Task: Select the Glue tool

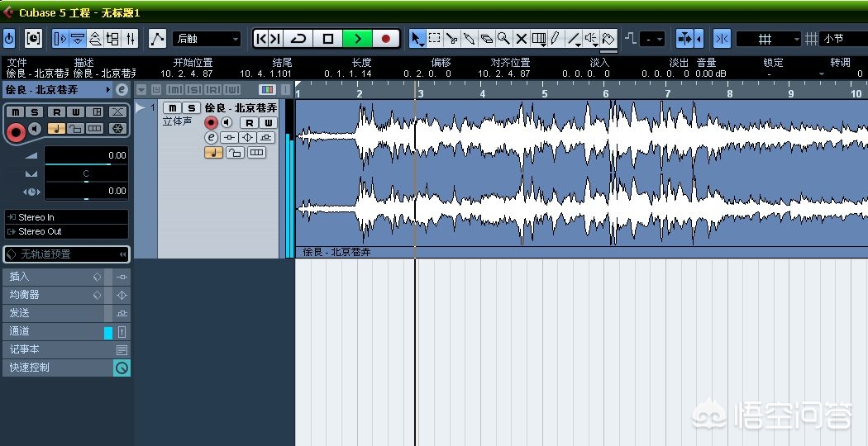Action: (x=469, y=39)
